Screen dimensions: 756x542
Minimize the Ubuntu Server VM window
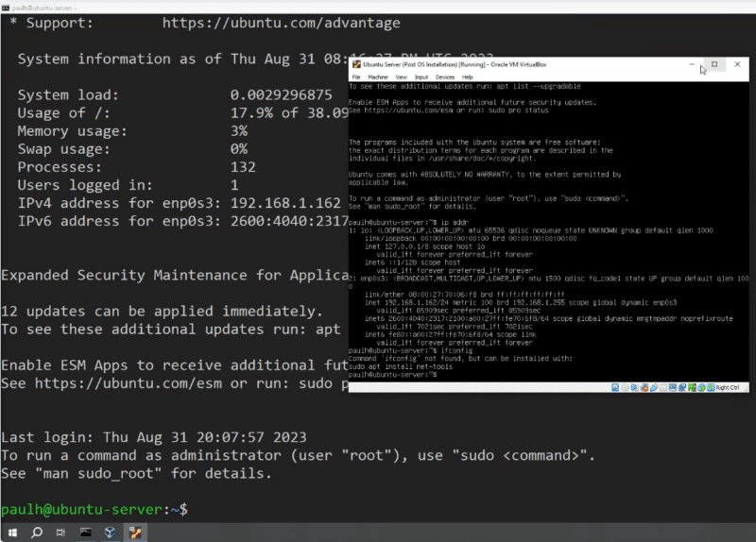692,64
